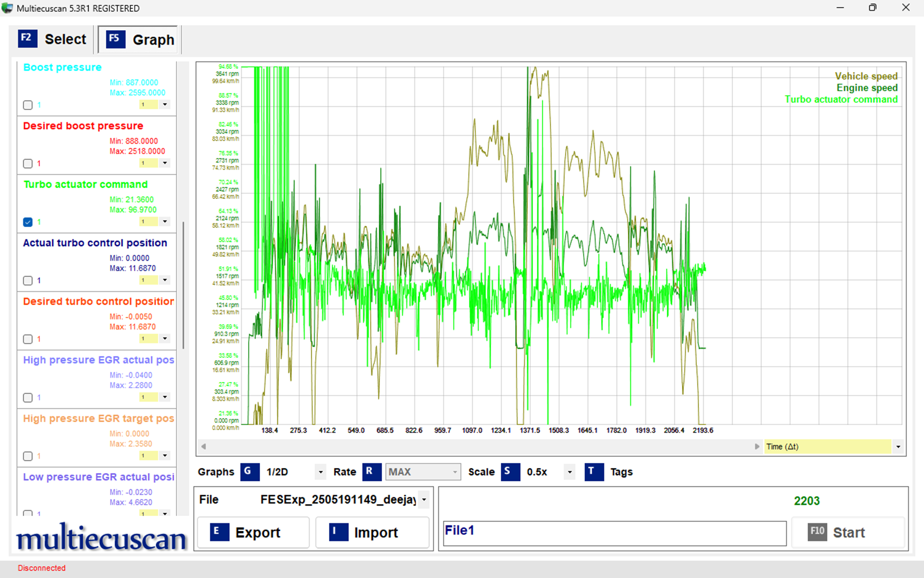Open the Time (Δt) axis dropdown
Image resolution: width=924 pixels, height=578 pixels.
[898, 447]
